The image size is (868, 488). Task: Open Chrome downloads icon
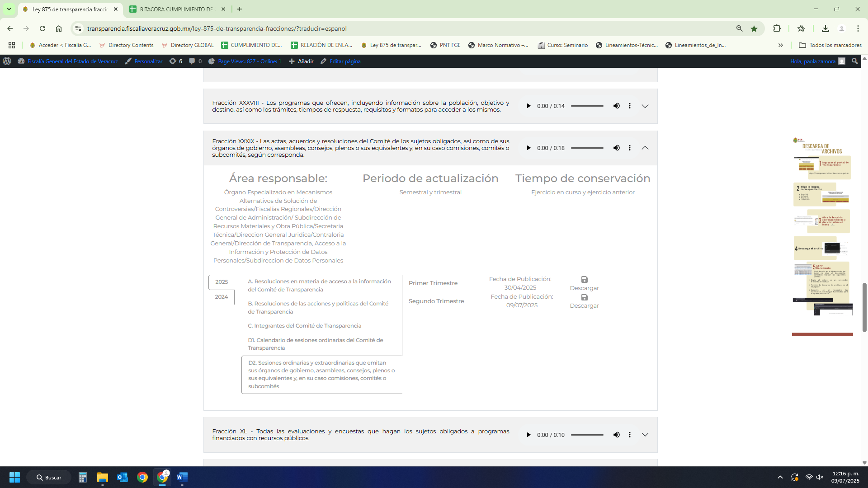pyautogui.click(x=825, y=28)
